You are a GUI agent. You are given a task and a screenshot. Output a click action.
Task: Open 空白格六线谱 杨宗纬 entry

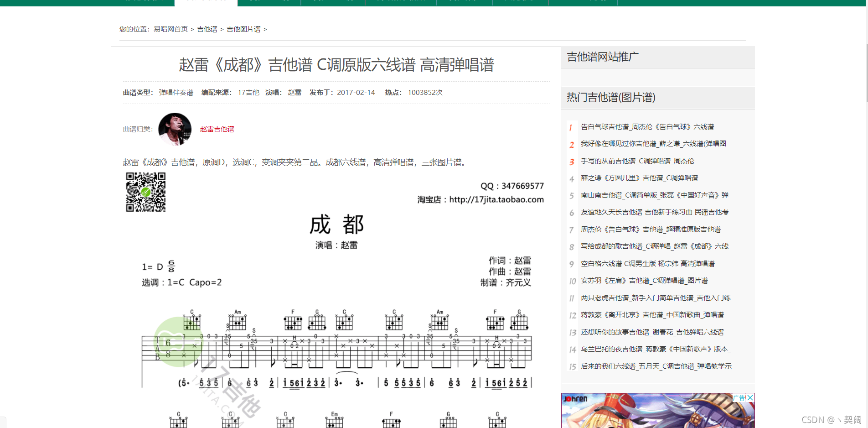648,264
